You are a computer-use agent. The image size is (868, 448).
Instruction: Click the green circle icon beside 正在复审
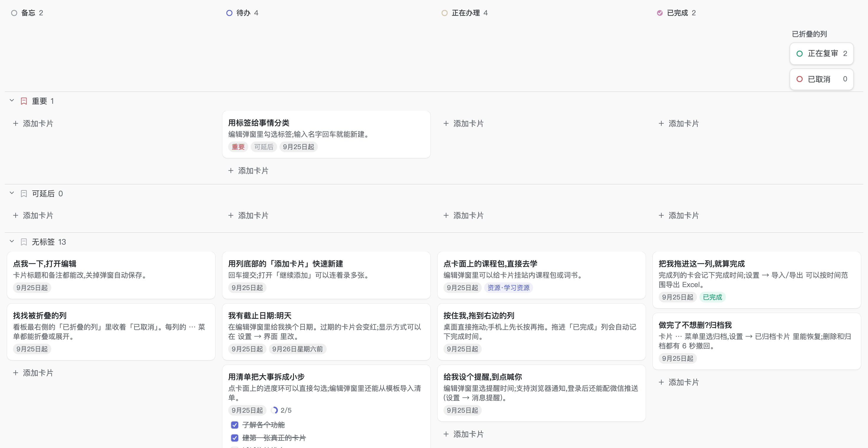tap(799, 54)
